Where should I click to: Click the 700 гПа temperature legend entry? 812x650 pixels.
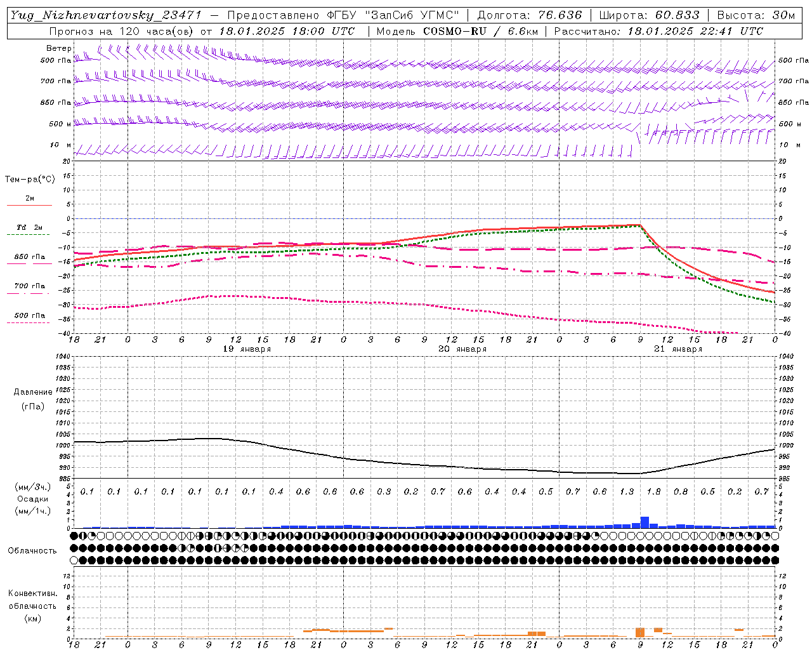tap(29, 286)
